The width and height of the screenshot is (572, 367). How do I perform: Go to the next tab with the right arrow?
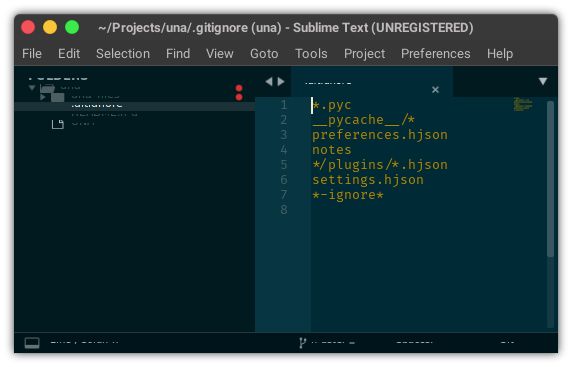coord(281,81)
